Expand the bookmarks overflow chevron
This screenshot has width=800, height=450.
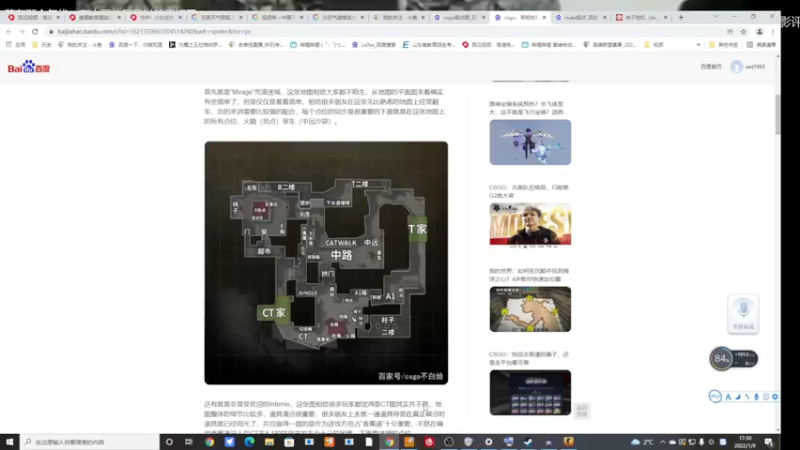(x=698, y=45)
